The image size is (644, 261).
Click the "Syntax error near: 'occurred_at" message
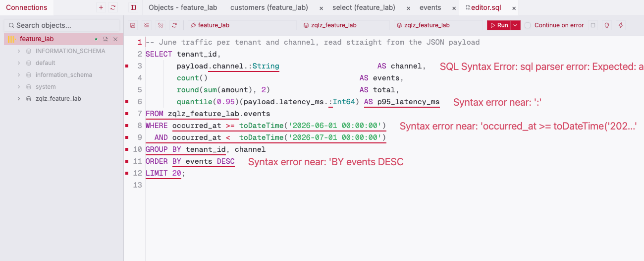[518, 126]
